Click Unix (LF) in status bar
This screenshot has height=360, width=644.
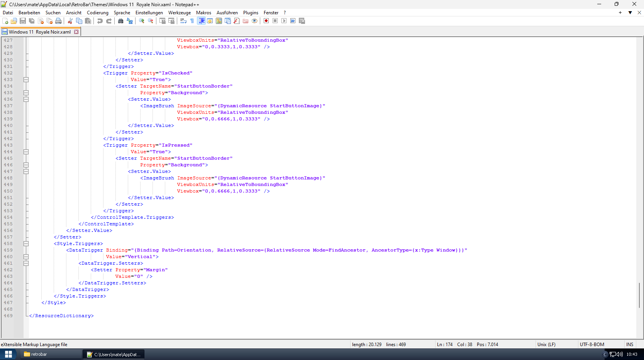coord(546,345)
